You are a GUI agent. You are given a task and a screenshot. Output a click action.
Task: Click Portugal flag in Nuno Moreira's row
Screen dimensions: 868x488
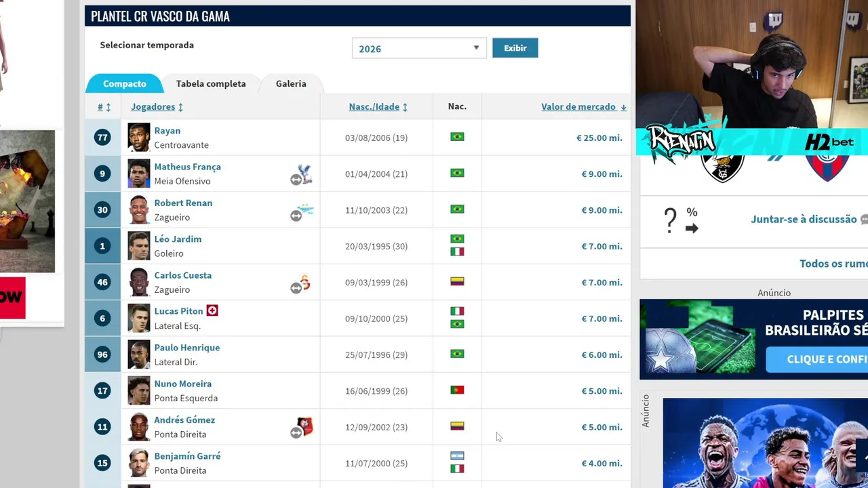tap(457, 390)
